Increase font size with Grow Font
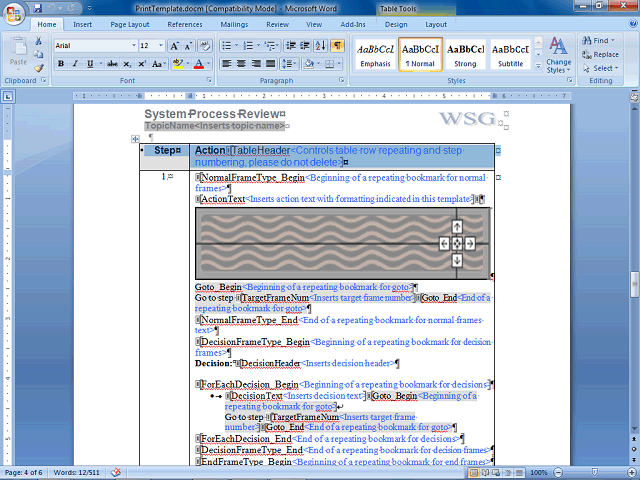The height and width of the screenshot is (480, 640). point(175,46)
